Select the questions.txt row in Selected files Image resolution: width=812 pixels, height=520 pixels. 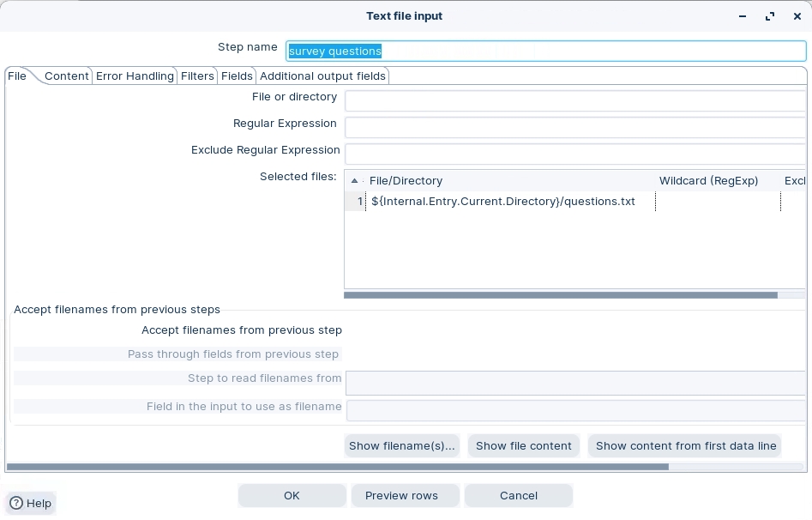click(503, 202)
